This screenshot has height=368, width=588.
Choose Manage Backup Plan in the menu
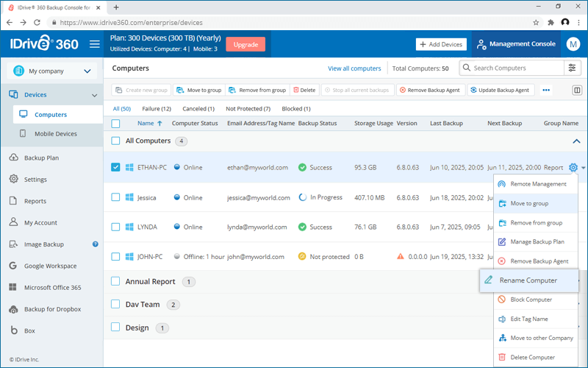coord(536,242)
